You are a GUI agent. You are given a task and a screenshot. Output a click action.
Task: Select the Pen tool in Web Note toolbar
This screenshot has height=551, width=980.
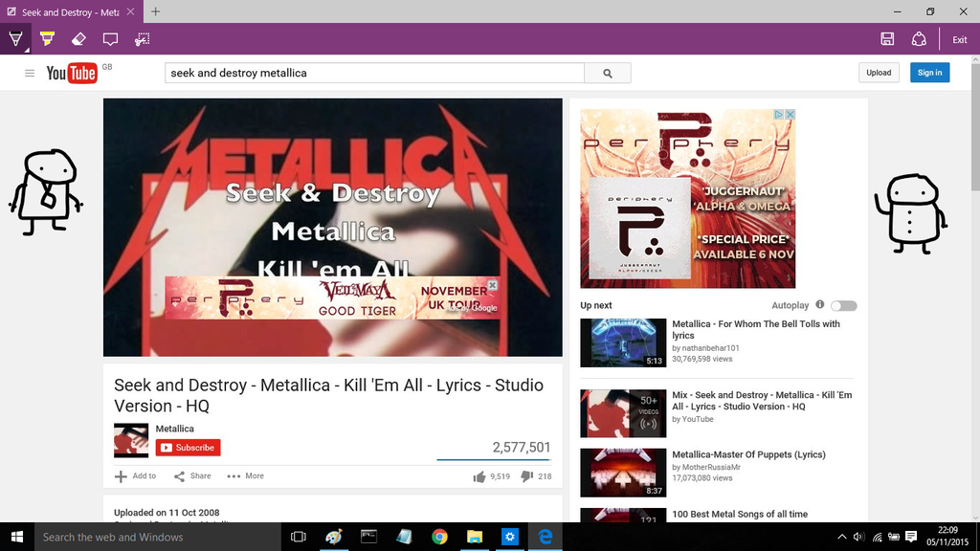15,39
